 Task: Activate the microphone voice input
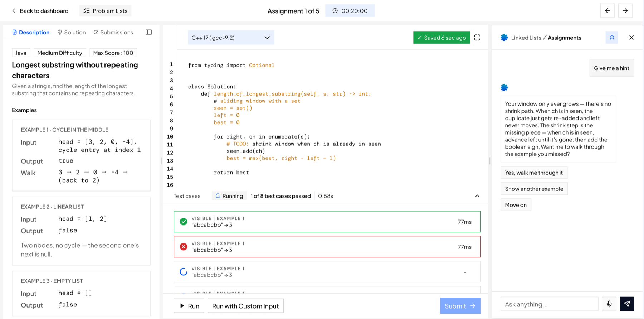[x=609, y=304]
